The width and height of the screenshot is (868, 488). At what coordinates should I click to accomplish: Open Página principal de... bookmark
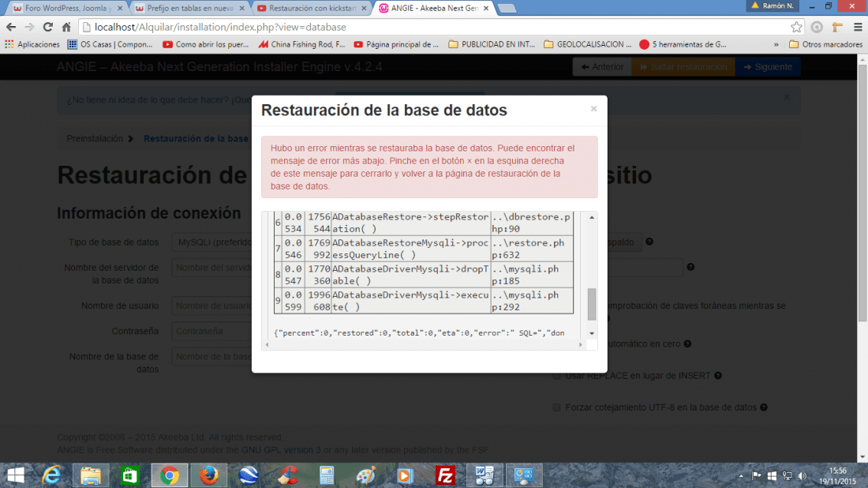396,44
